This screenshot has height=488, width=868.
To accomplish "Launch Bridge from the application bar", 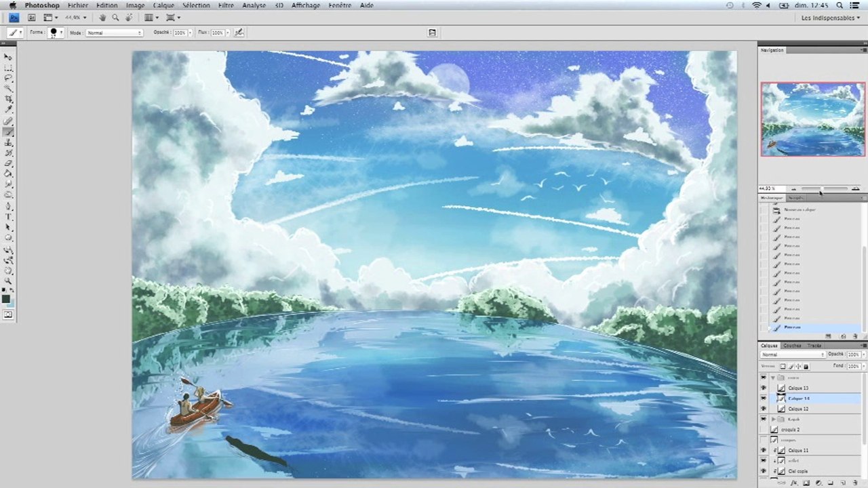I will [x=31, y=18].
